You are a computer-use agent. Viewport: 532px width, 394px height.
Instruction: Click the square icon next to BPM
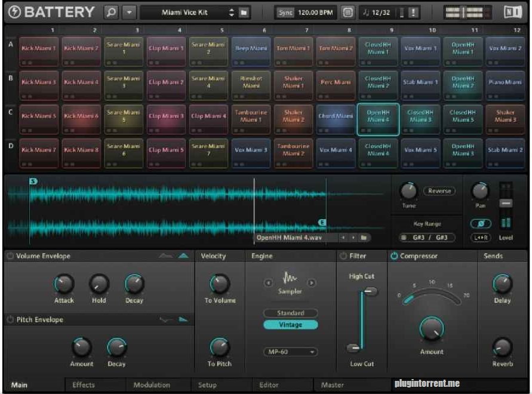(x=348, y=13)
